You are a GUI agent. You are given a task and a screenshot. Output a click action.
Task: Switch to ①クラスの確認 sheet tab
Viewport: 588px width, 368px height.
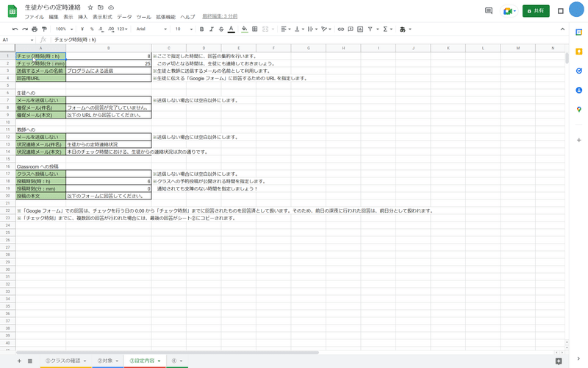click(x=65, y=361)
